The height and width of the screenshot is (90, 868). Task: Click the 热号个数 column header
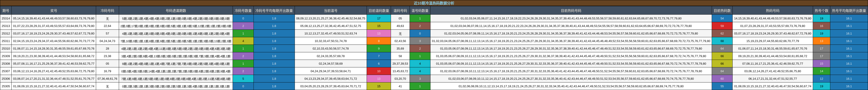click(821, 11)
